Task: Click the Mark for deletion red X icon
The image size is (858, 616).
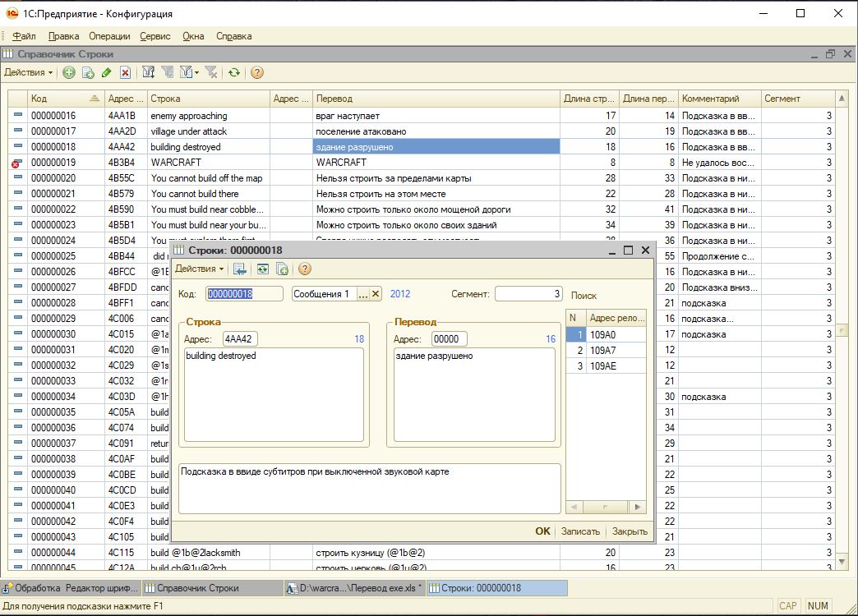Action: pos(125,72)
